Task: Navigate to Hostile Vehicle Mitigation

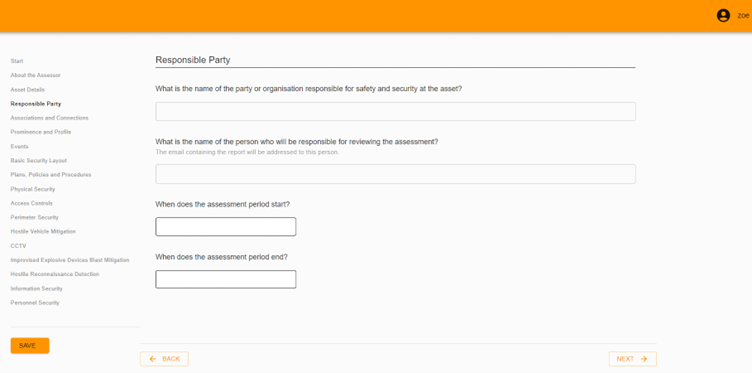Action: [x=43, y=232]
